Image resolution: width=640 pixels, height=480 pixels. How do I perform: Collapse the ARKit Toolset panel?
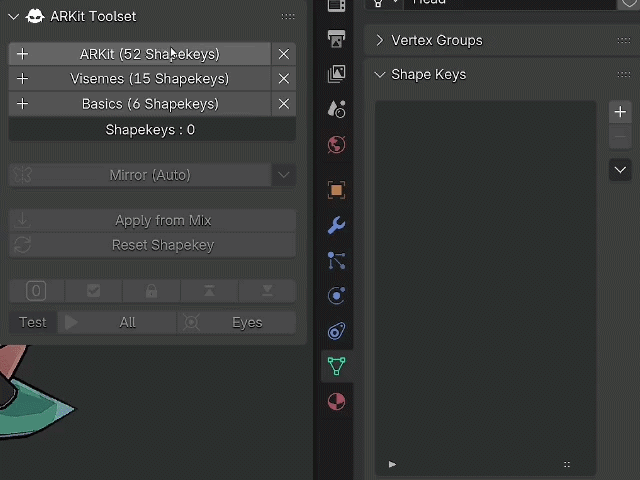13,17
